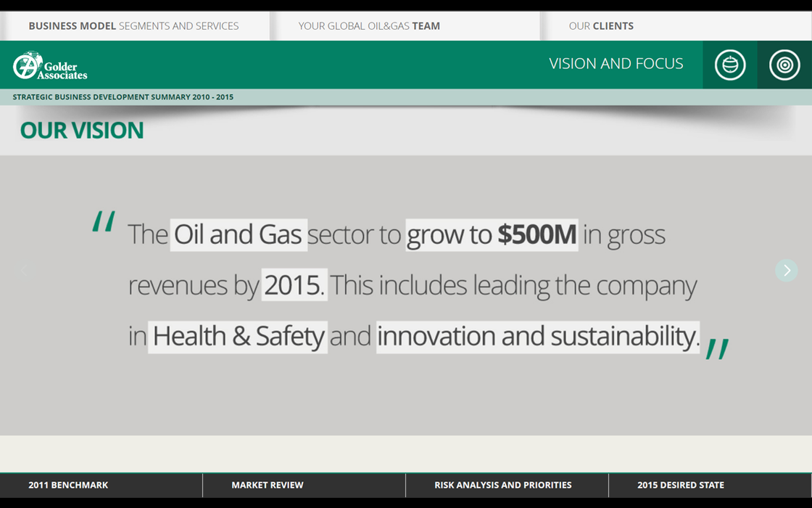The image size is (812, 508).
Task: Switch to Your Global Oil&Gas Team tab
Action: (369, 26)
